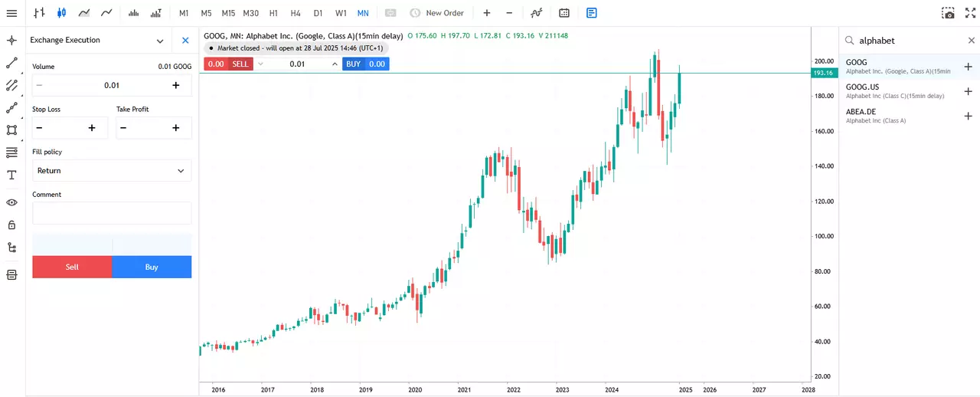Toggle the lock objects icon

pyautogui.click(x=11, y=225)
